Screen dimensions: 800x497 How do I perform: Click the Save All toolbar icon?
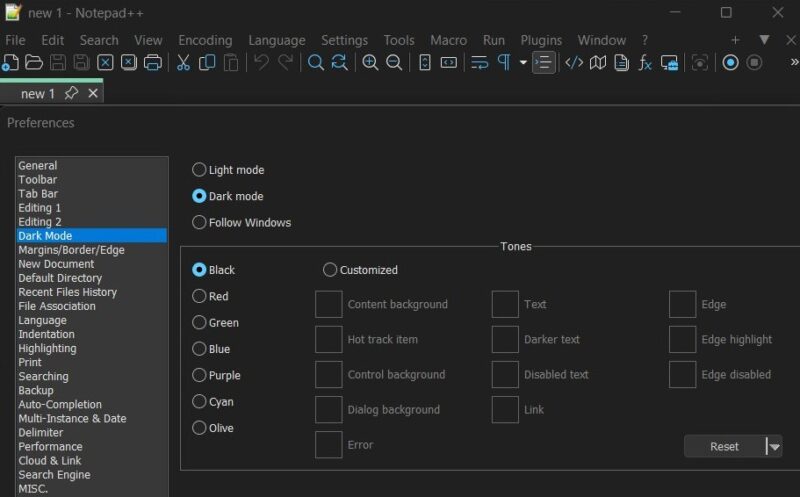[82, 63]
